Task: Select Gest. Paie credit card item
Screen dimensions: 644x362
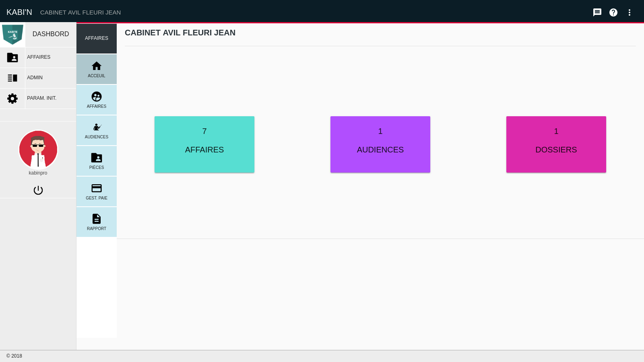Action: (x=97, y=191)
